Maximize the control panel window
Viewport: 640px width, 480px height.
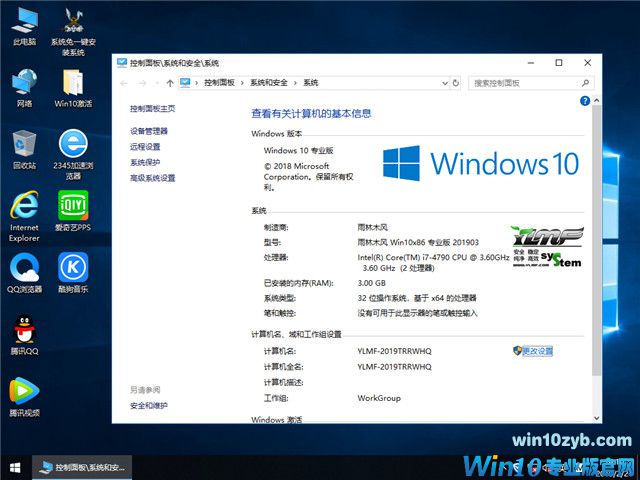click(x=559, y=63)
